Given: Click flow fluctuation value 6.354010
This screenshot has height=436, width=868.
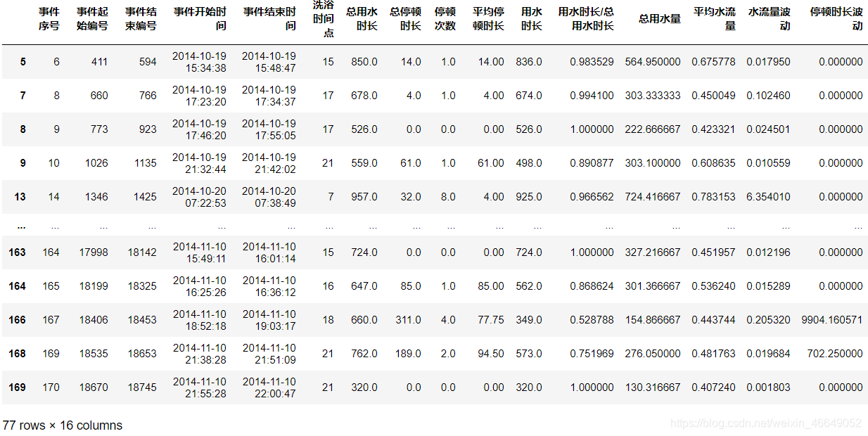Looking at the screenshot, I should point(768,197).
